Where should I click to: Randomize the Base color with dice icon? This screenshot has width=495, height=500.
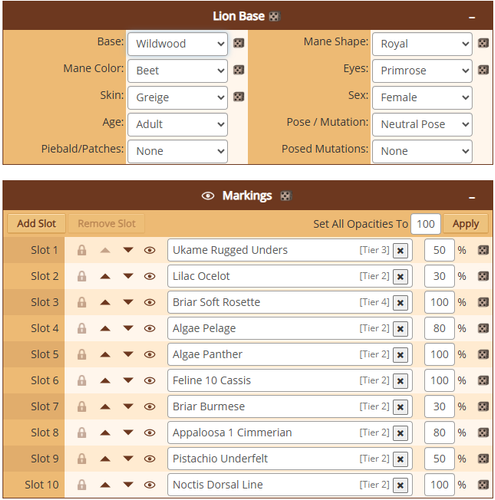(238, 43)
